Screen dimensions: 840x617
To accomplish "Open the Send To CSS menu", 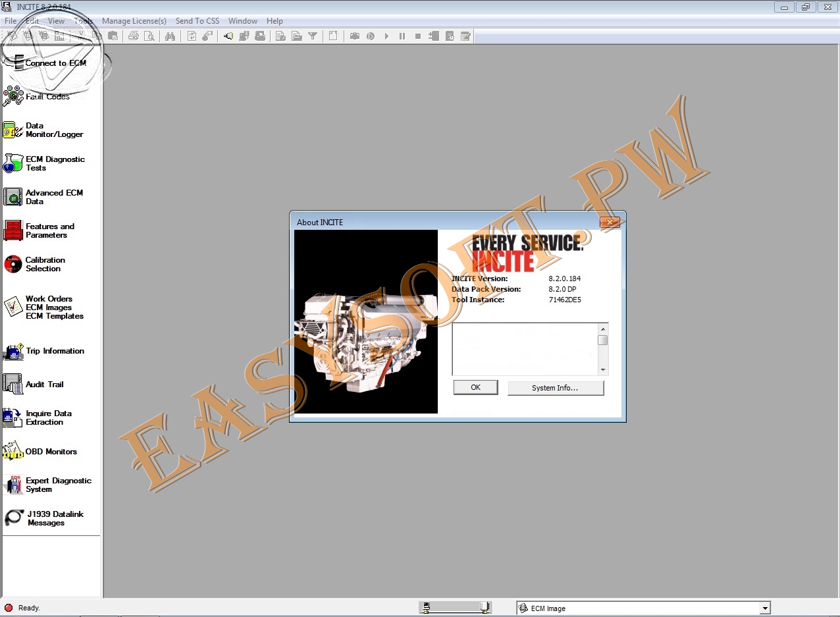I will click(x=197, y=21).
